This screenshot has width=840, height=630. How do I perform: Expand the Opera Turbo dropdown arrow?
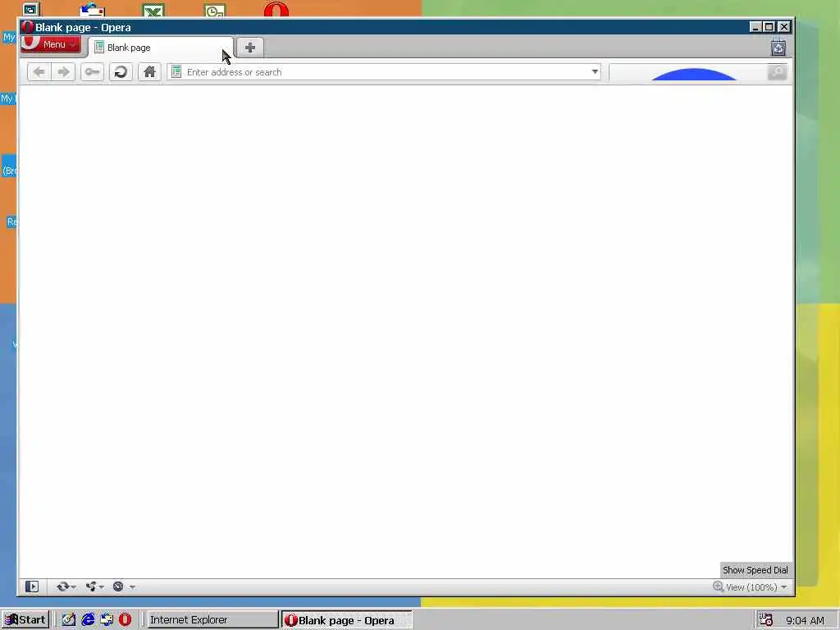tap(132, 587)
